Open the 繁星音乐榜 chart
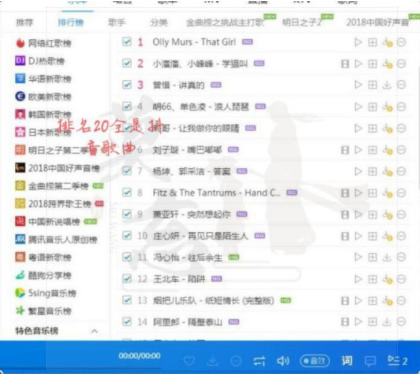The width and height of the screenshot is (420, 374). pyautogui.click(x=43, y=311)
